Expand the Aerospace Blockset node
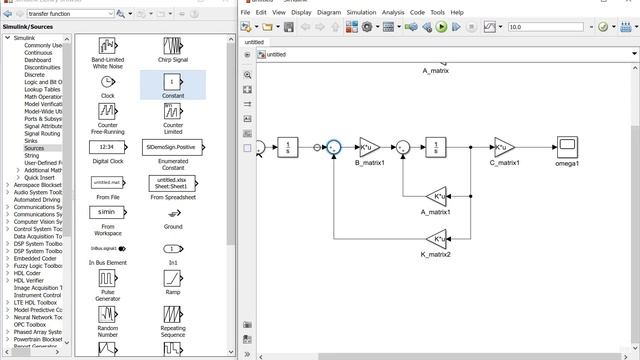640x360 pixels. coord(7,185)
